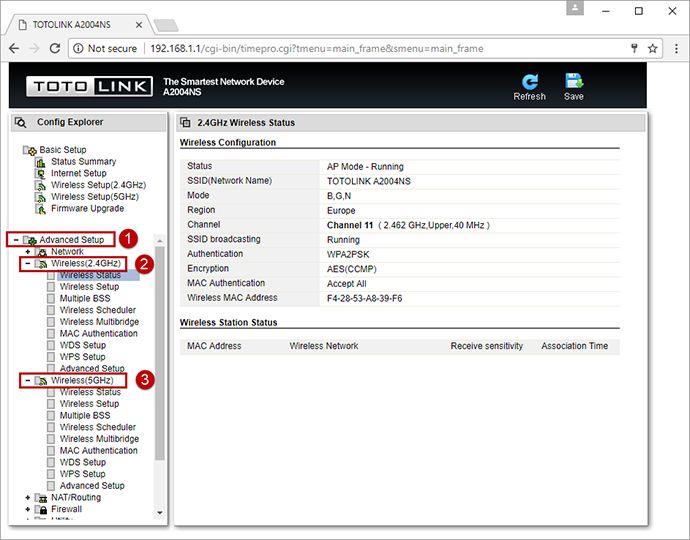The width and height of the screenshot is (690, 540).
Task: Click the Internet Setup link text
Action: (x=79, y=173)
